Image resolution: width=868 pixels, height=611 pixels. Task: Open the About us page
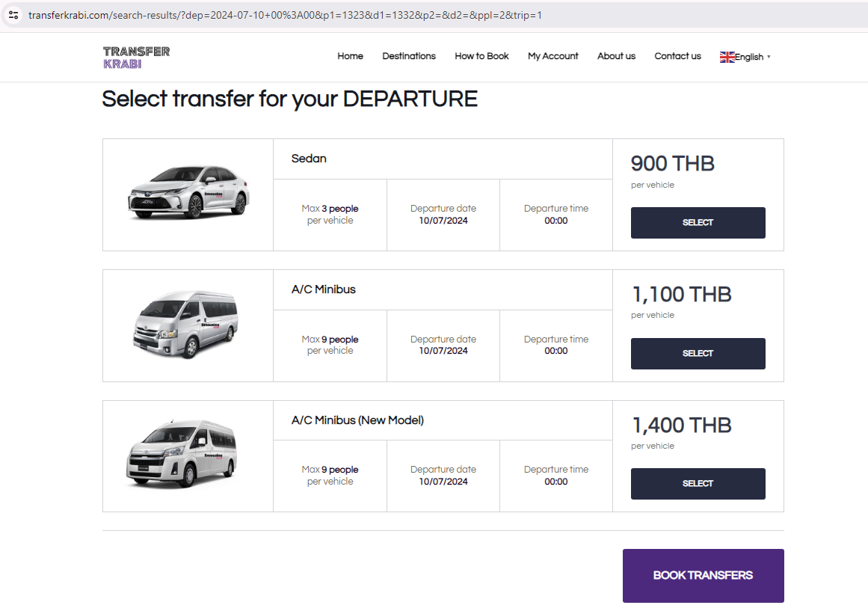coord(616,56)
